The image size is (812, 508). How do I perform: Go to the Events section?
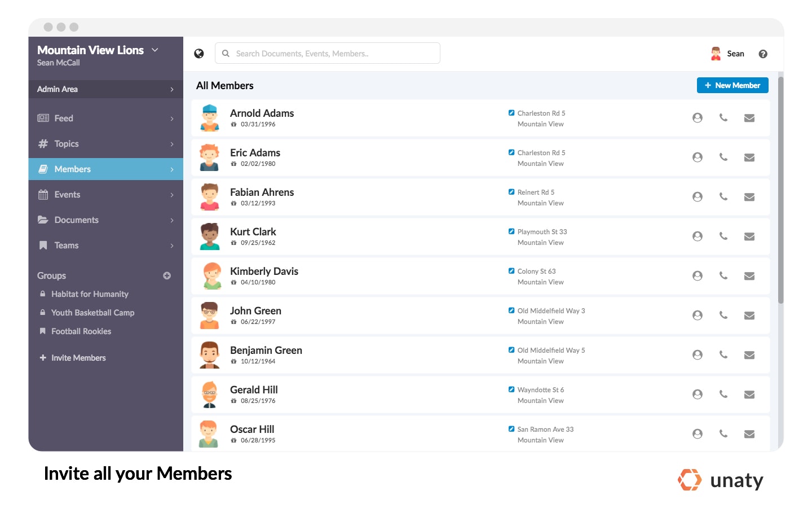coord(106,195)
